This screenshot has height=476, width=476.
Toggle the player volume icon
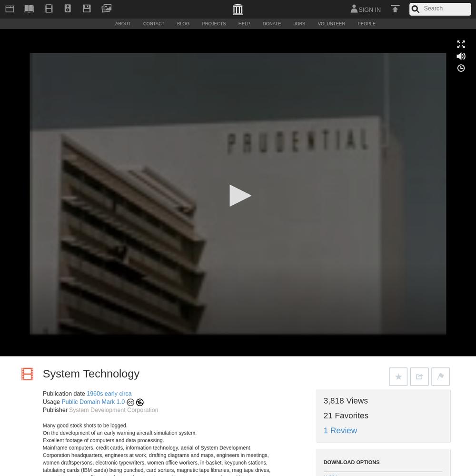pyautogui.click(x=461, y=56)
